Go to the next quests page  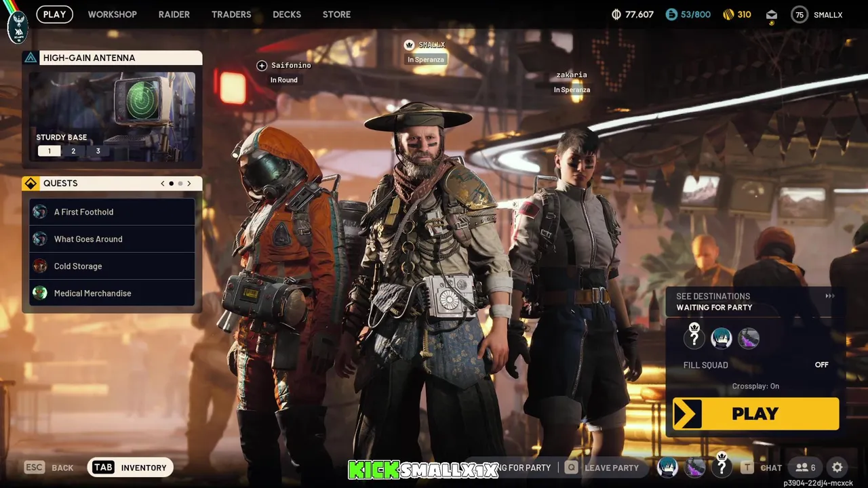(189, 184)
